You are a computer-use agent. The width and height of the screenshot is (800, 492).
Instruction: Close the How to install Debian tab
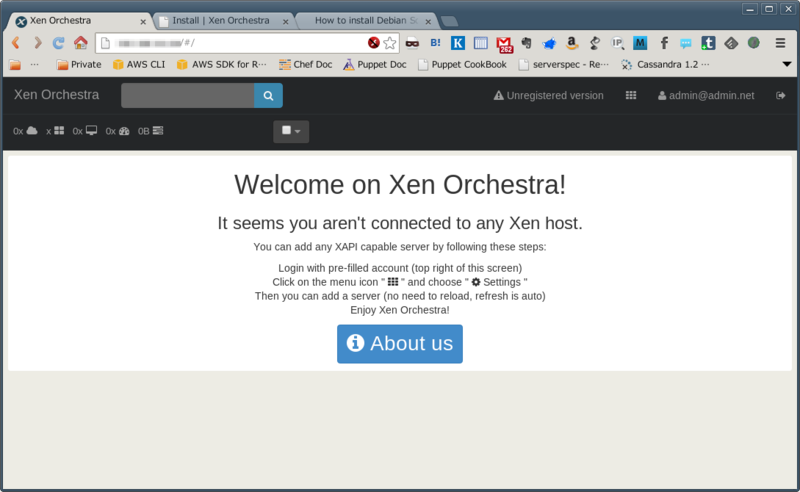(x=428, y=21)
